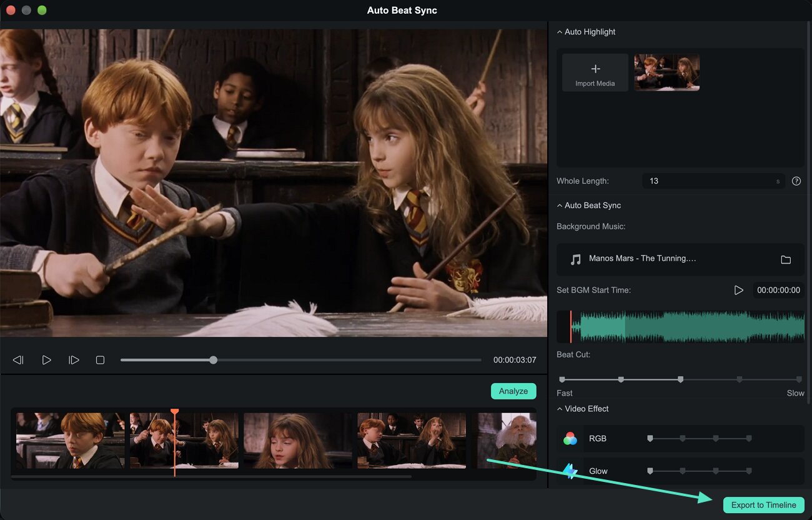Select the first clip thumbnail showing Ron alone
This screenshot has width=812, height=520.
(70, 441)
